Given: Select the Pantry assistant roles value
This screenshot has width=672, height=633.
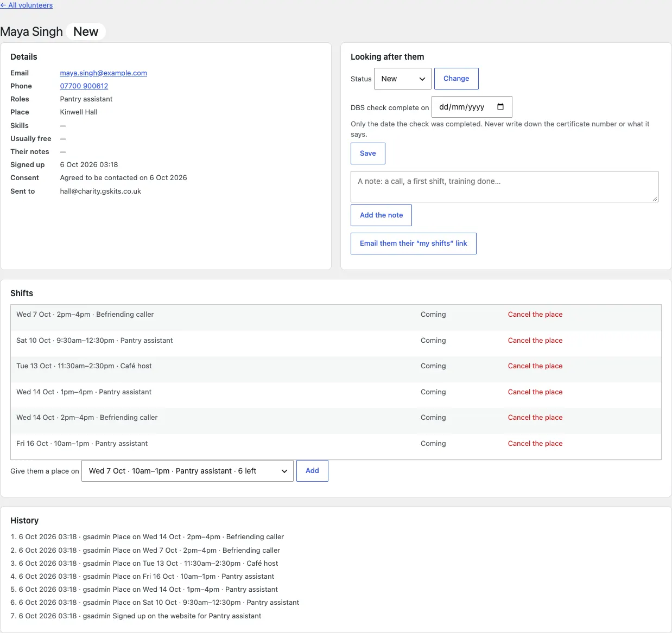Looking at the screenshot, I should click(86, 99).
